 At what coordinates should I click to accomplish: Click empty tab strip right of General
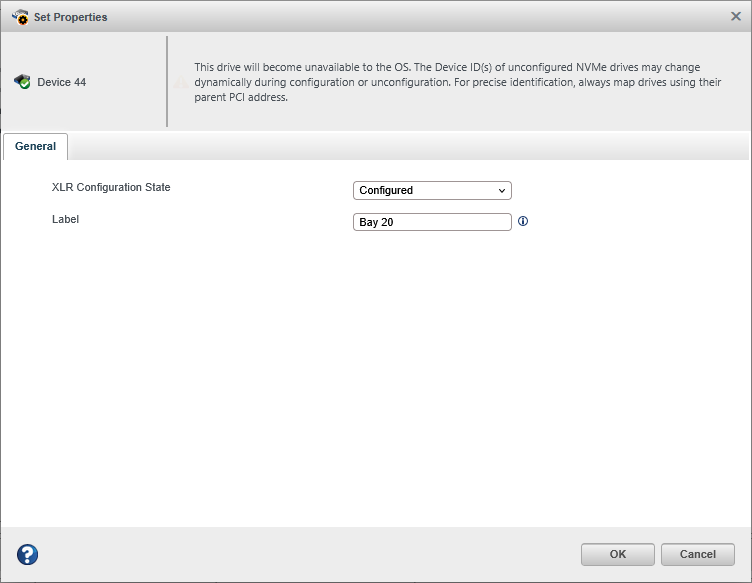400,146
